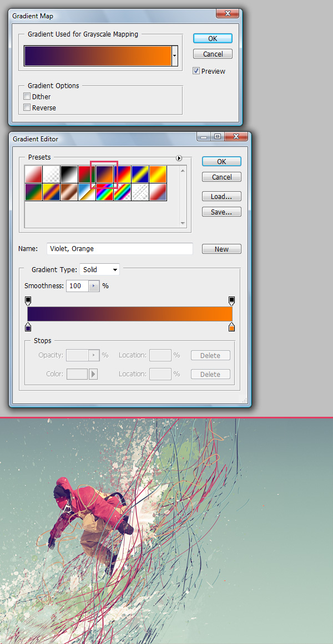Click the Delete button for the opacity stop
Screen dimensions: 333x644
210,355
